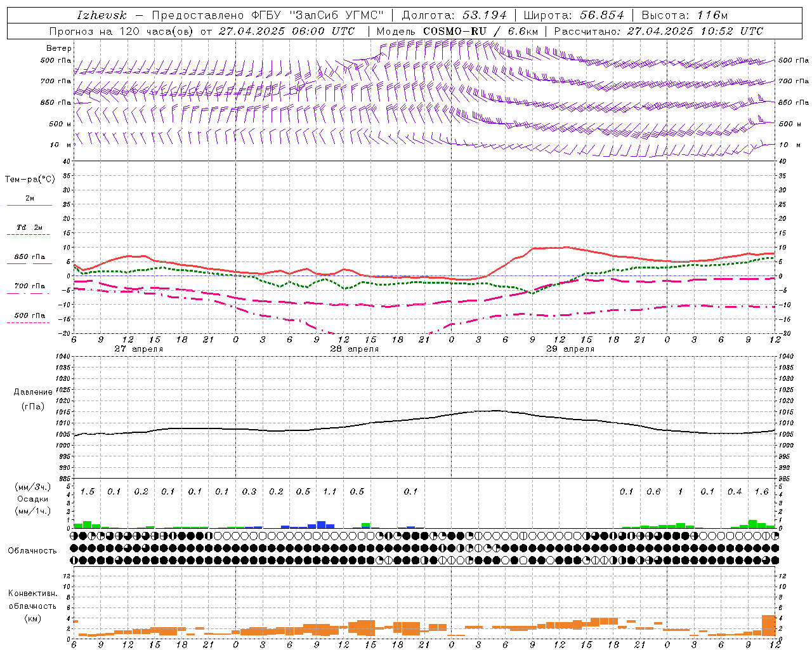The height and width of the screenshot is (650, 812).
Task: Click the "1.1" precipitation total value
Action: click(330, 491)
